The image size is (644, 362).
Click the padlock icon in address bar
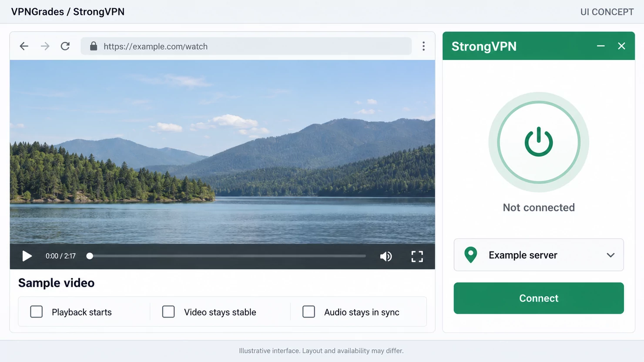tap(93, 46)
